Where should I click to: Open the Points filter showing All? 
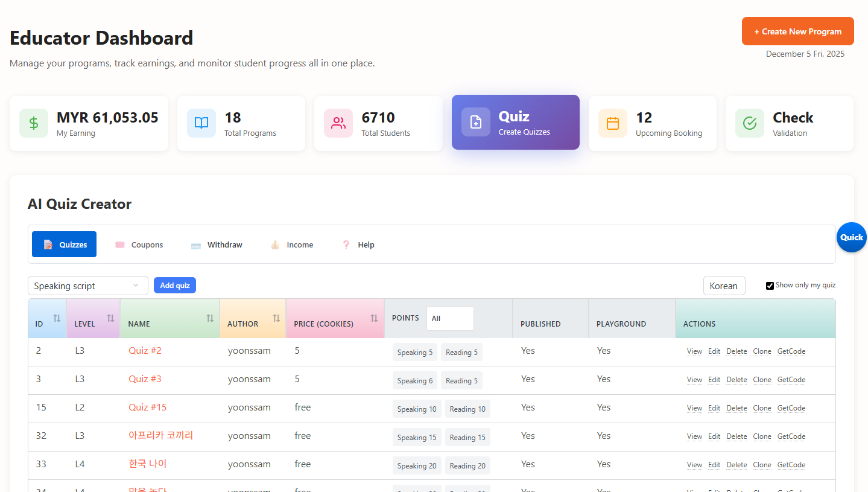click(x=450, y=318)
